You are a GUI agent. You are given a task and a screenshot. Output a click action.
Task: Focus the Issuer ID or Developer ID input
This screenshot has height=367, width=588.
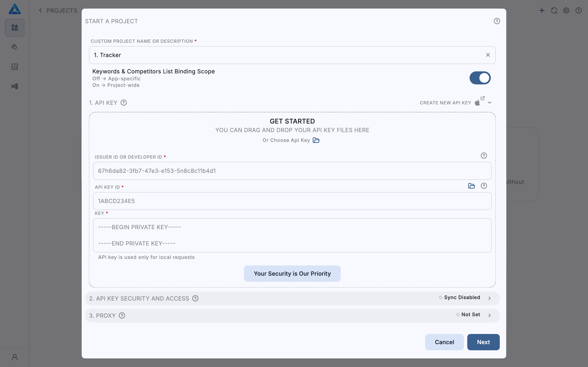pos(292,171)
